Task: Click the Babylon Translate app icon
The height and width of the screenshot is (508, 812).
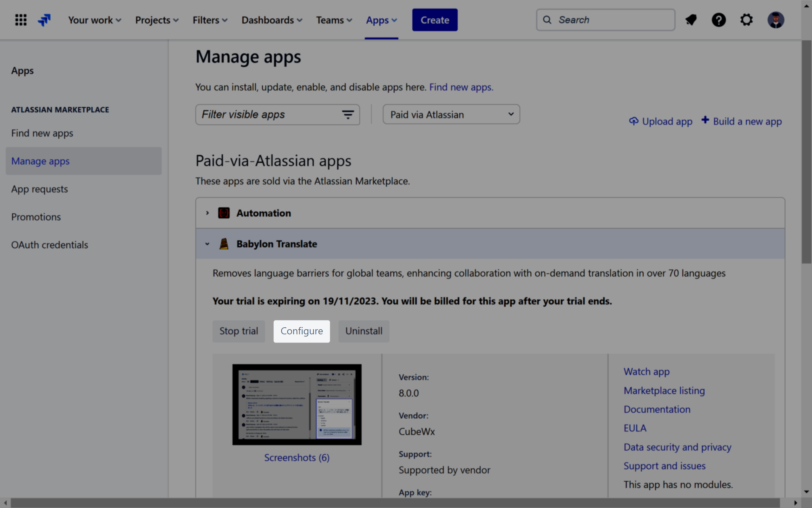Action: tap(224, 244)
